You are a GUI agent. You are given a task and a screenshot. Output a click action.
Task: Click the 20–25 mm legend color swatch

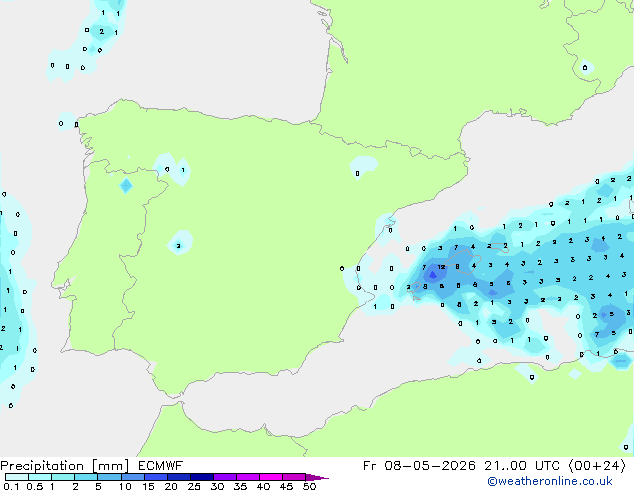[178, 477]
